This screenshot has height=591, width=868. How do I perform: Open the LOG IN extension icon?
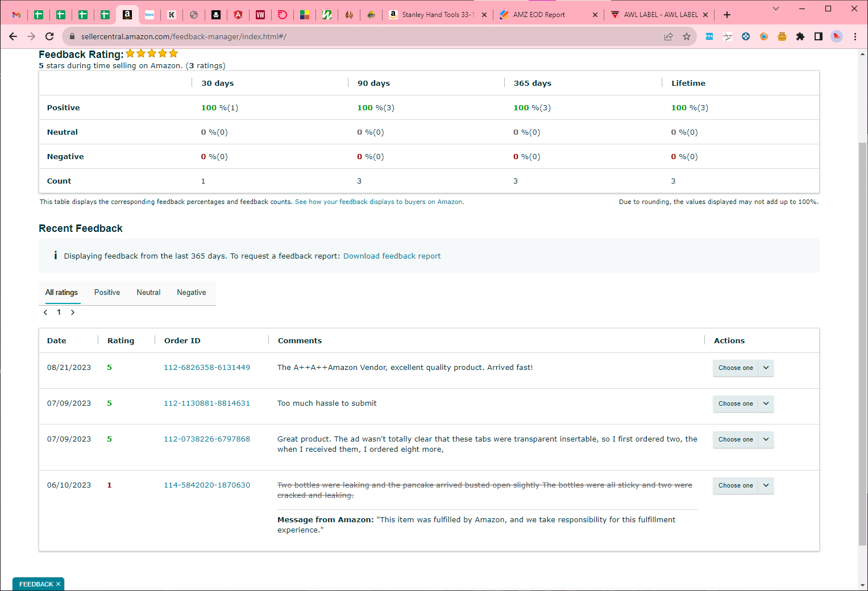(x=728, y=36)
